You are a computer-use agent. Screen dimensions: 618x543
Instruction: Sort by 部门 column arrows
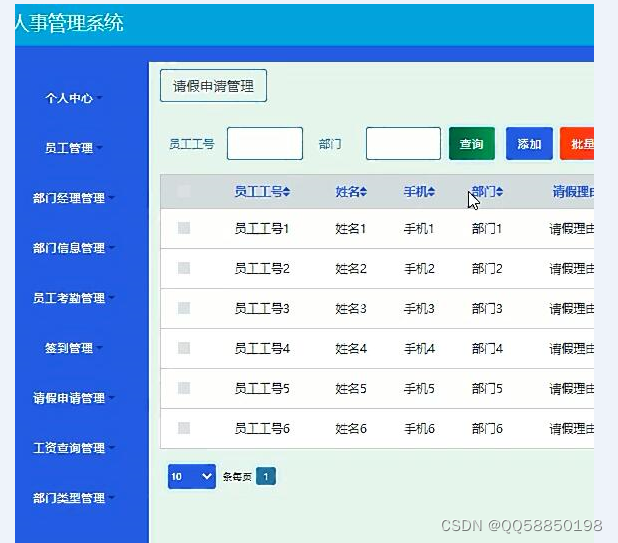(499, 192)
